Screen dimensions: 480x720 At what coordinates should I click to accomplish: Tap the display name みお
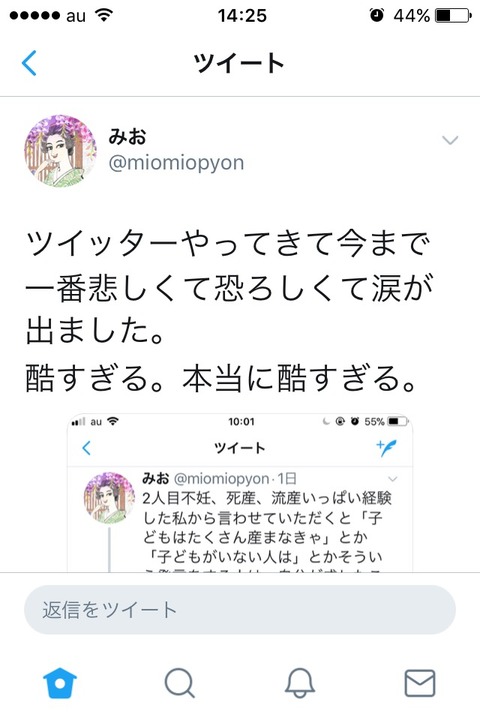[127, 136]
